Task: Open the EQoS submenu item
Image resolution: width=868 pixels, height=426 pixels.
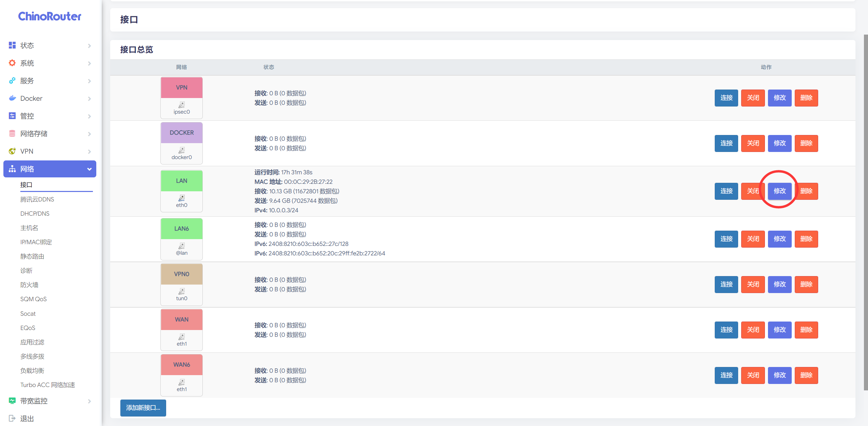Action: [x=28, y=328]
